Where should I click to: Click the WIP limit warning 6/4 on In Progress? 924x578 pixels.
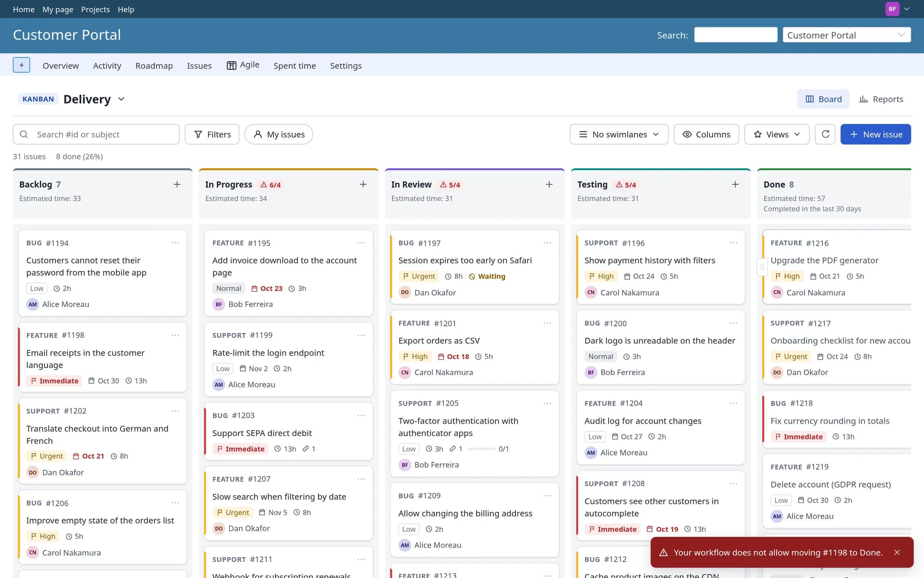pyautogui.click(x=271, y=184)
